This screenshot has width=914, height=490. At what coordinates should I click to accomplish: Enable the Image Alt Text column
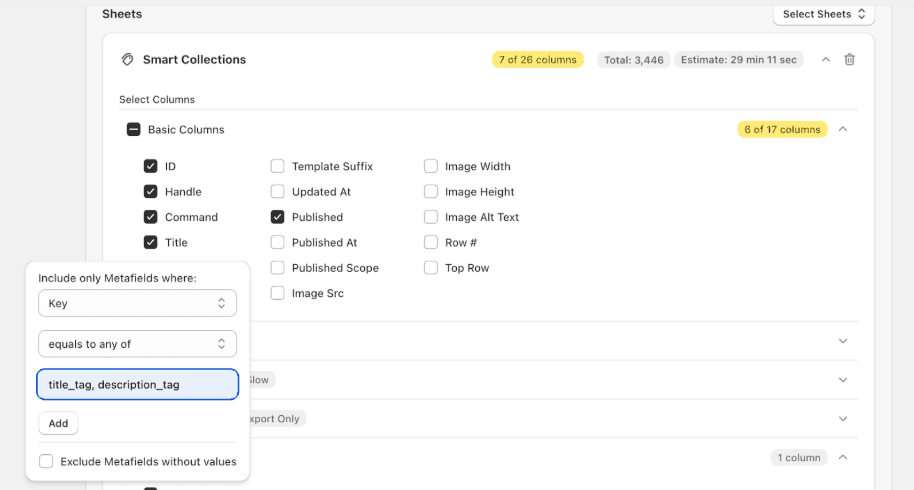(x=431, y=217)
